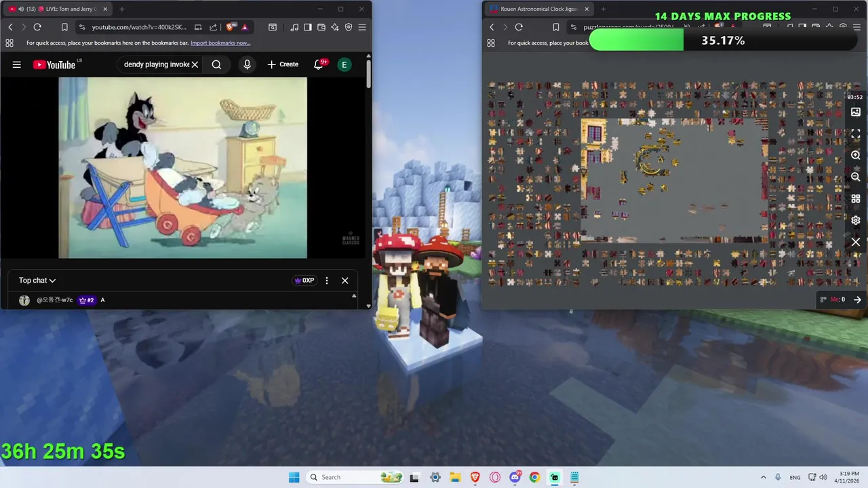Open the Windows Start menu
This screenshot has height=488, width=868.
[x=294, y=477]
